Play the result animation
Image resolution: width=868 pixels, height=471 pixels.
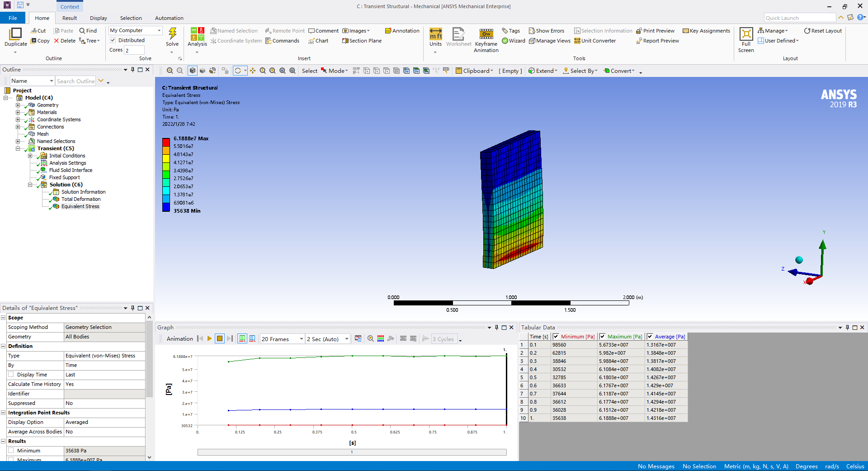point(210,338)
